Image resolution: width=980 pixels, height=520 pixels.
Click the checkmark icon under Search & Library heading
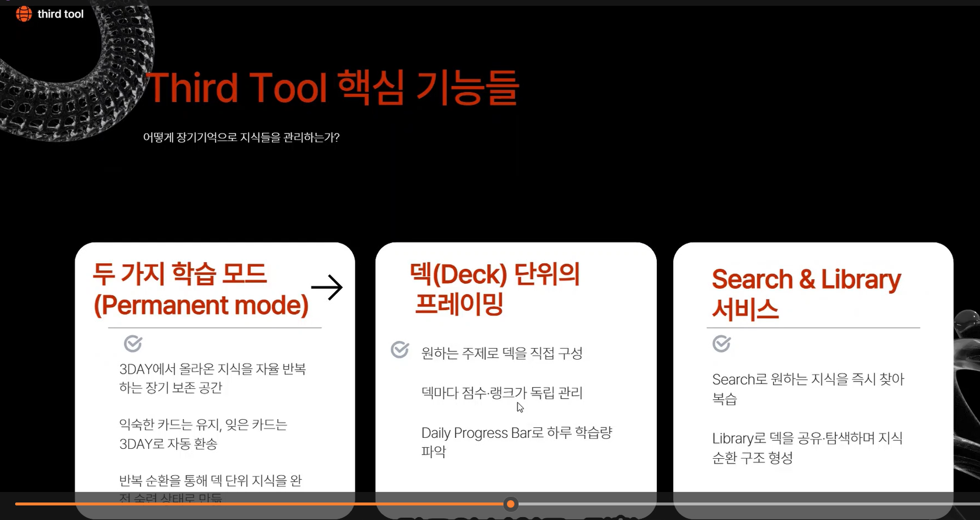(x=722, y=343)
